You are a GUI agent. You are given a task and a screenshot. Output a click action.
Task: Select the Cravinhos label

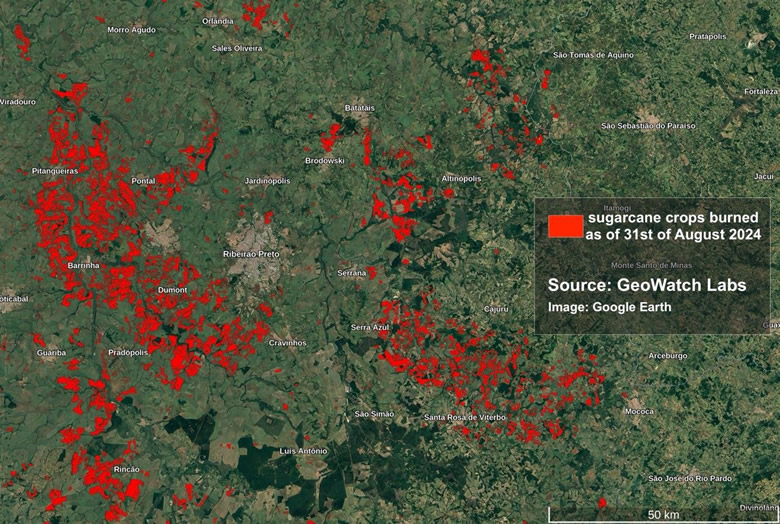pos(287,343)
